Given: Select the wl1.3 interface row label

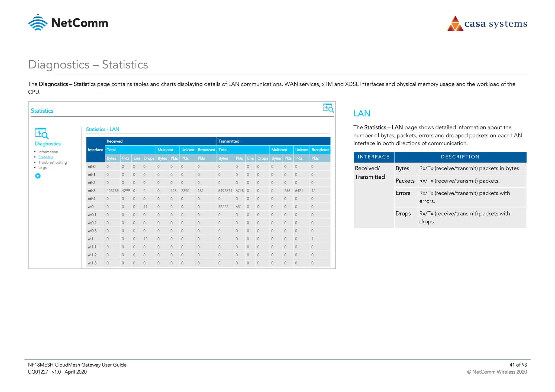Looking at the screenshot, I should [92, 263].
